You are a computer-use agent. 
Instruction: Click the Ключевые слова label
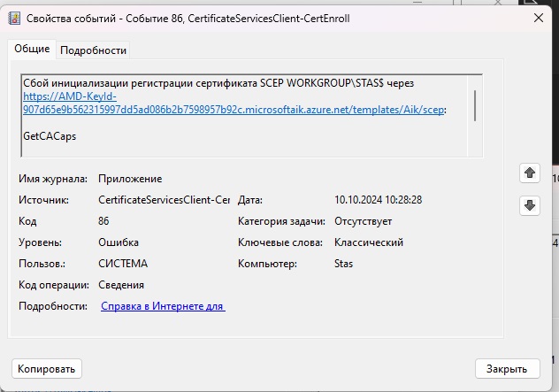280,242
